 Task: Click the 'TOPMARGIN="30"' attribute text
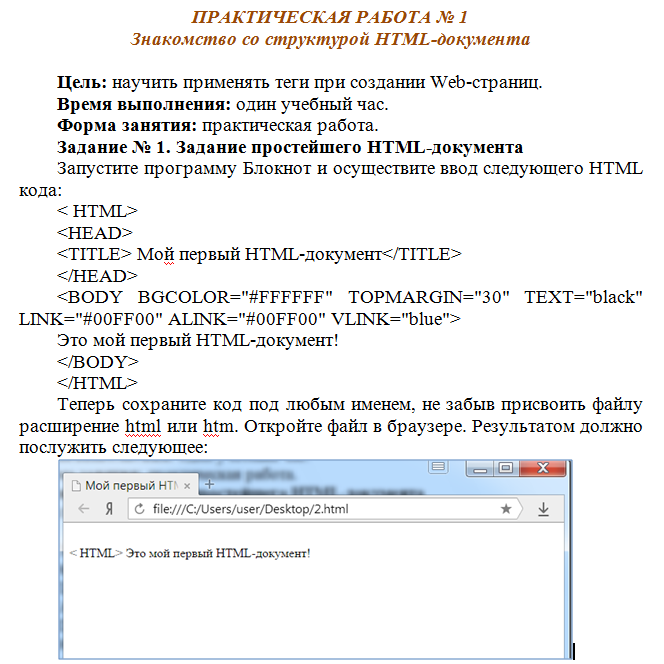[429, 297]
